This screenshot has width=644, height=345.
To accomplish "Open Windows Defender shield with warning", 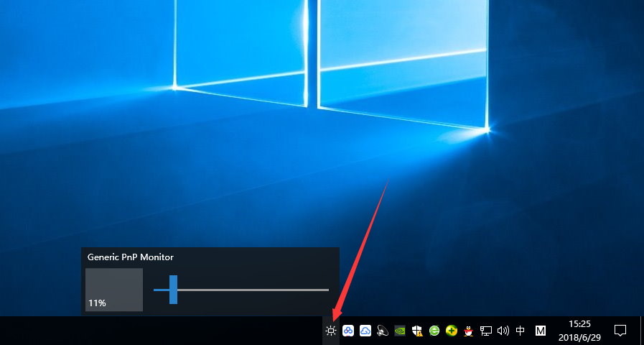I will click(417, 330).
